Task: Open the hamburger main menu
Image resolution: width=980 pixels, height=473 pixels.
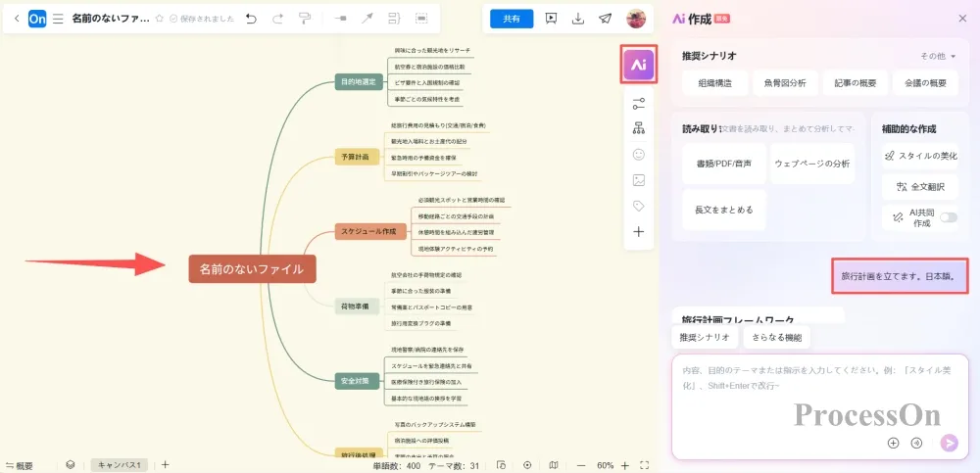Action: coord(58,19)
